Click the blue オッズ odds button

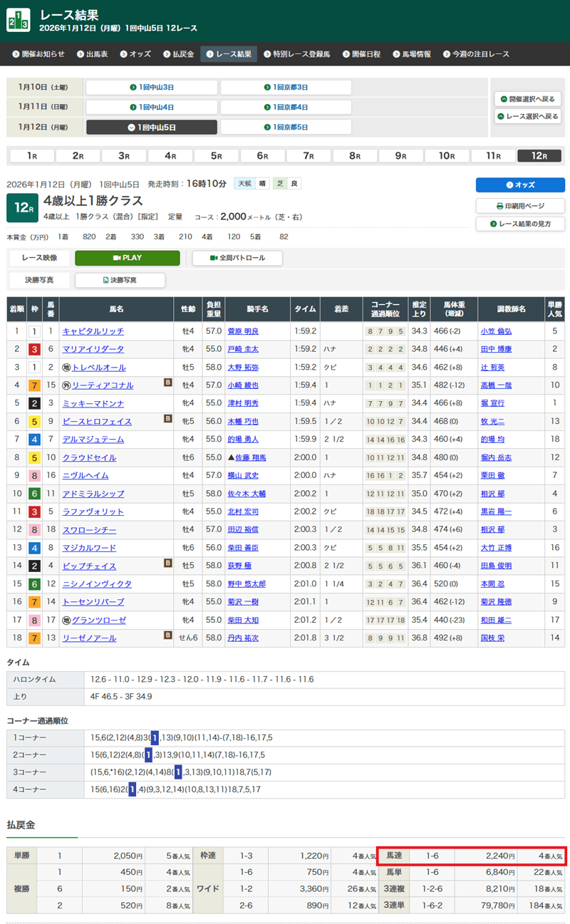point(520,185)
